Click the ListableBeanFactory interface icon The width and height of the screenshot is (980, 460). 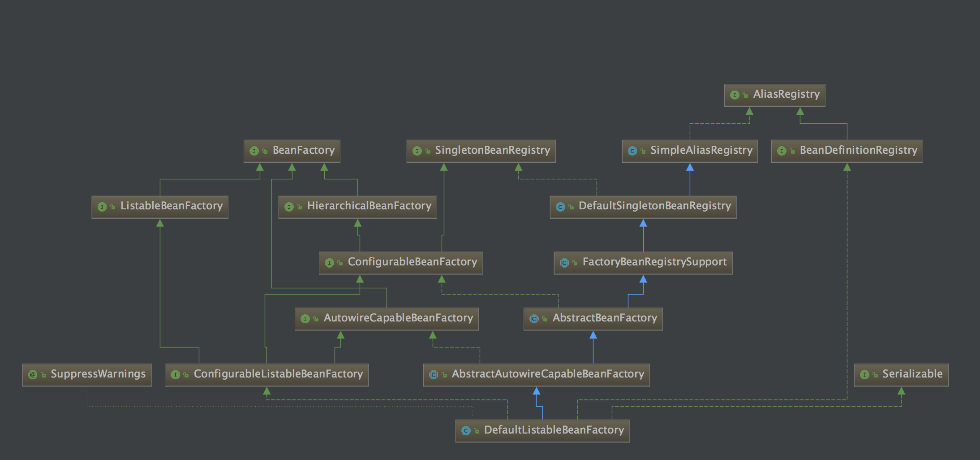point(102,207)
